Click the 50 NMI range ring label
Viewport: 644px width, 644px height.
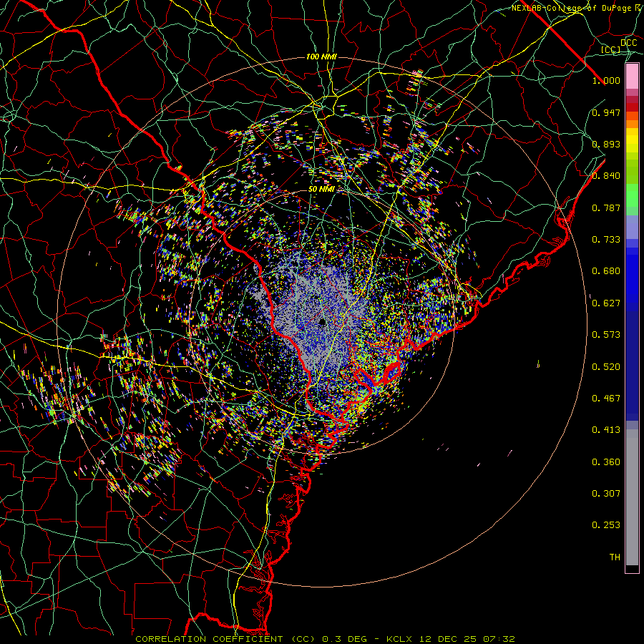point(321,189)
